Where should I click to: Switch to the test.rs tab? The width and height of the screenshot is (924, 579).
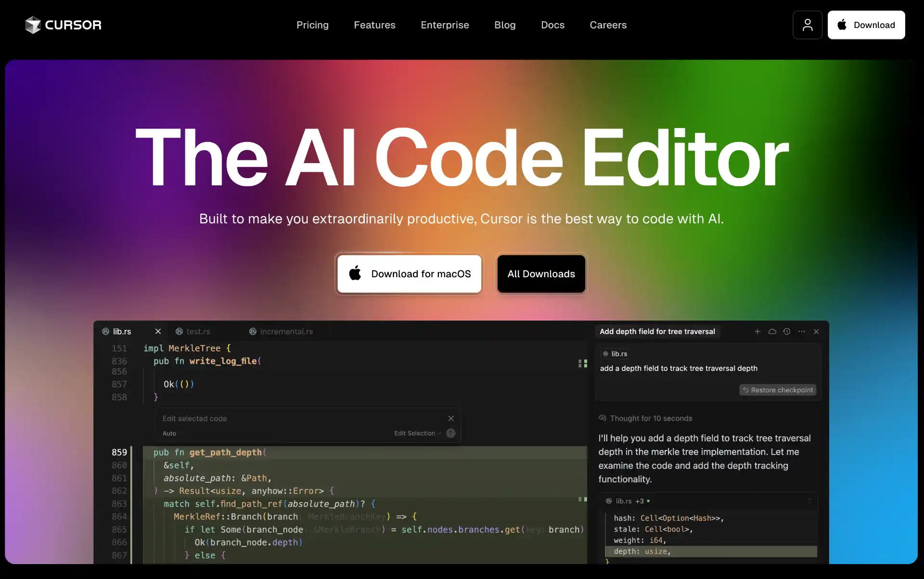(198, 332)
